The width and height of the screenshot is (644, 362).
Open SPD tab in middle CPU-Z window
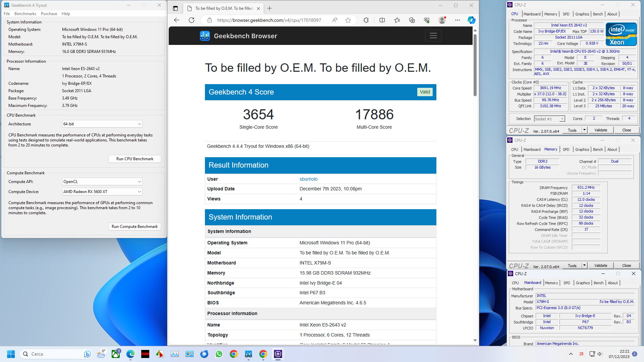[x=566, y=149]
